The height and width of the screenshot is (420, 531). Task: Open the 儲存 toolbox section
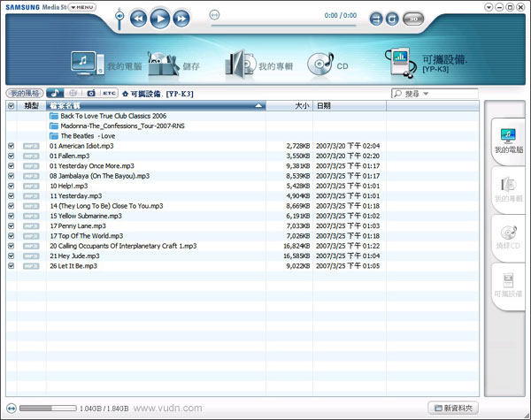(x=173, y=65)
